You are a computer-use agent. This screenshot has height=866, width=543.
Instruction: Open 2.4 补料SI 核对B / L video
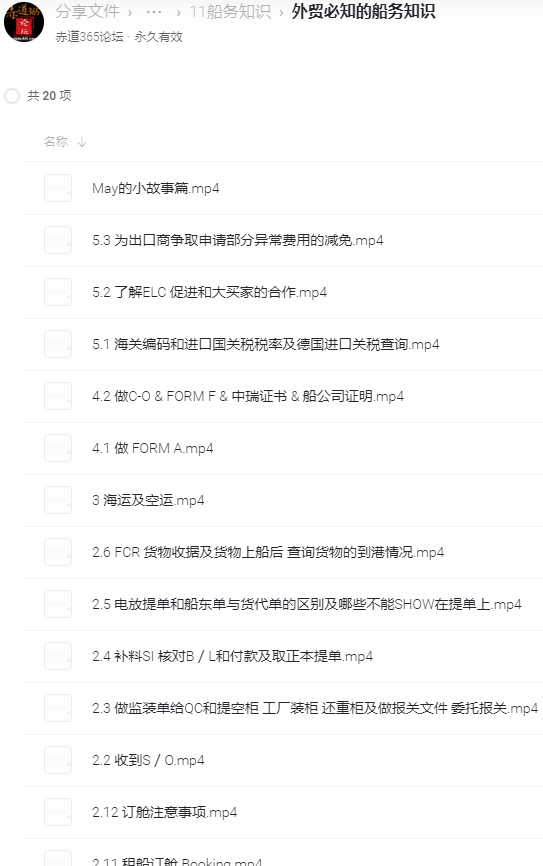(x=233, y=656)
